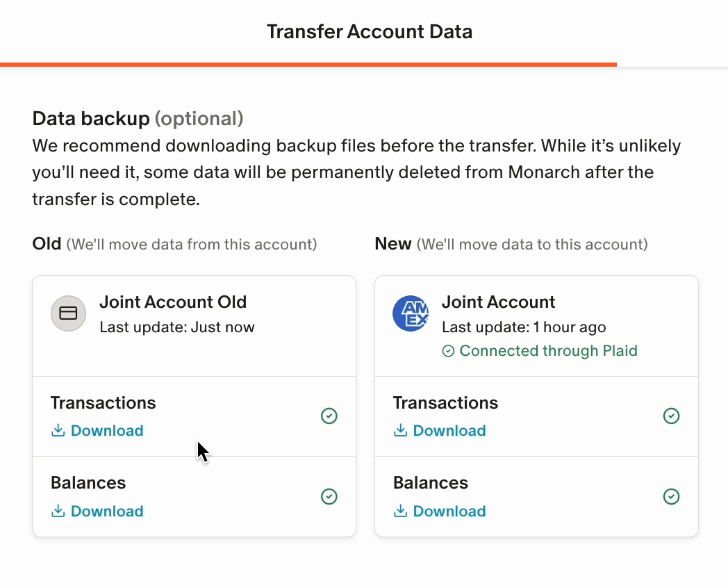Click the Joint Account Old card icon
The height and width of the screenshot is (588, 728).
(x=68, y=313)
